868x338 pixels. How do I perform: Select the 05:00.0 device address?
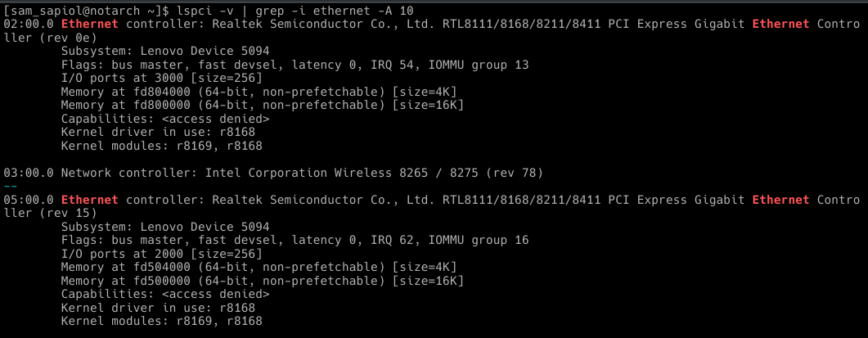(x=29, y=200)
